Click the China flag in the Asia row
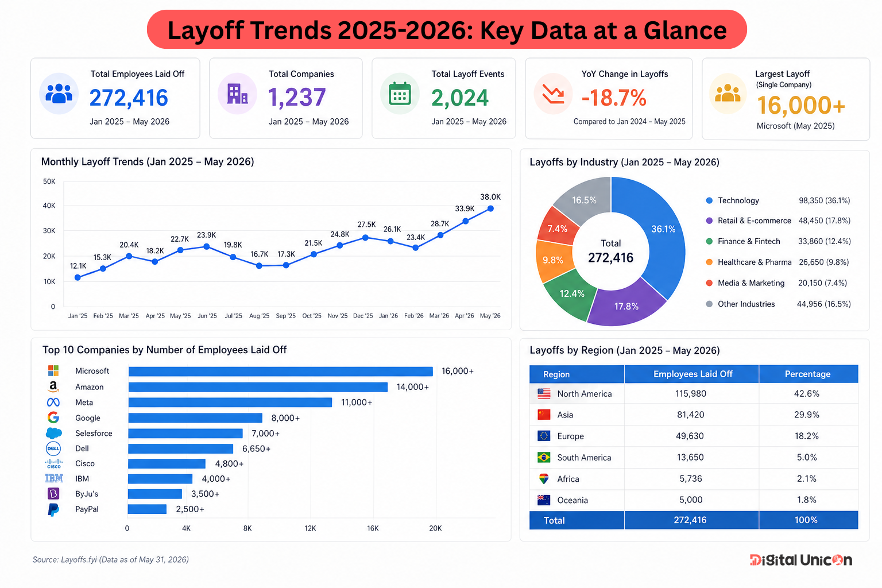 [544, 415]
